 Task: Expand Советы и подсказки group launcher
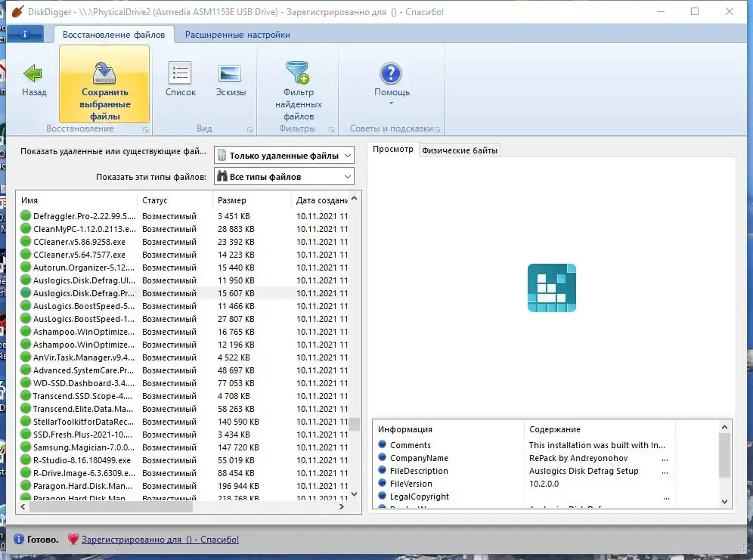pyautogui.click(x=437, y=129)
